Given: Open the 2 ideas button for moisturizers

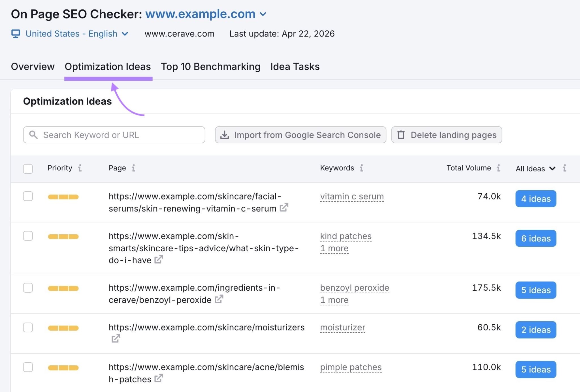Looking at the screenshot, I should [536, 330].
